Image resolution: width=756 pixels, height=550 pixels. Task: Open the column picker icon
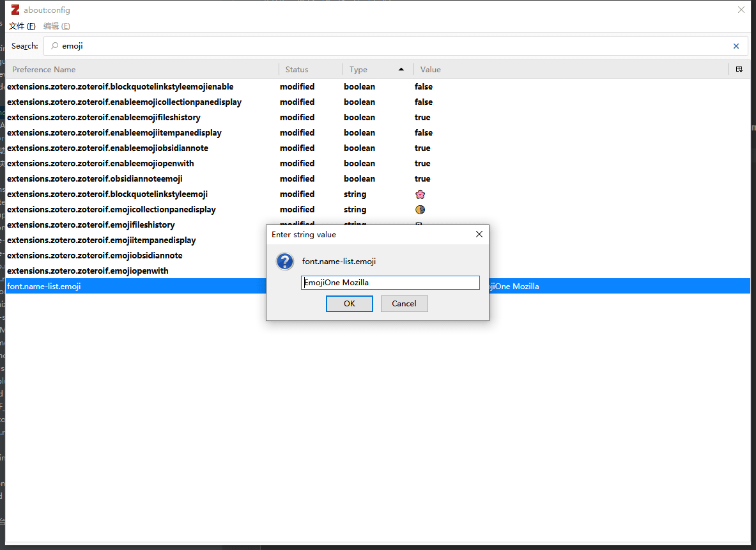point(739,69)
